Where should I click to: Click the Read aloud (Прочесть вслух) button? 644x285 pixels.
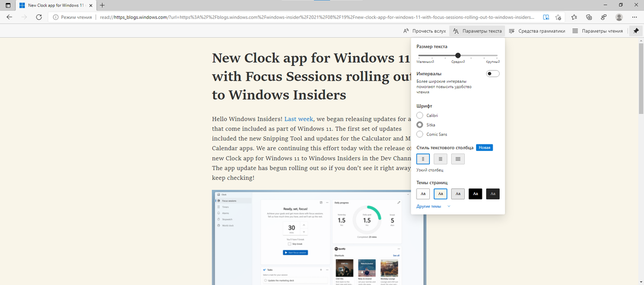coord(424,31)
